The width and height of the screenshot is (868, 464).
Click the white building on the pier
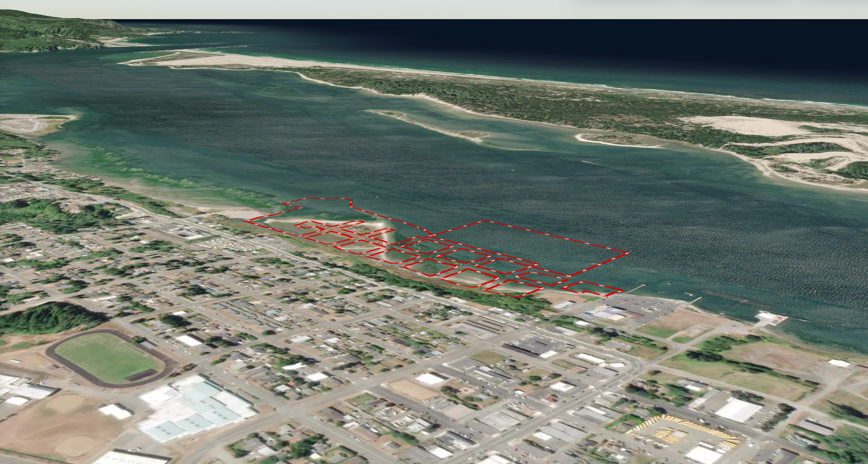(x=766, y=316)
